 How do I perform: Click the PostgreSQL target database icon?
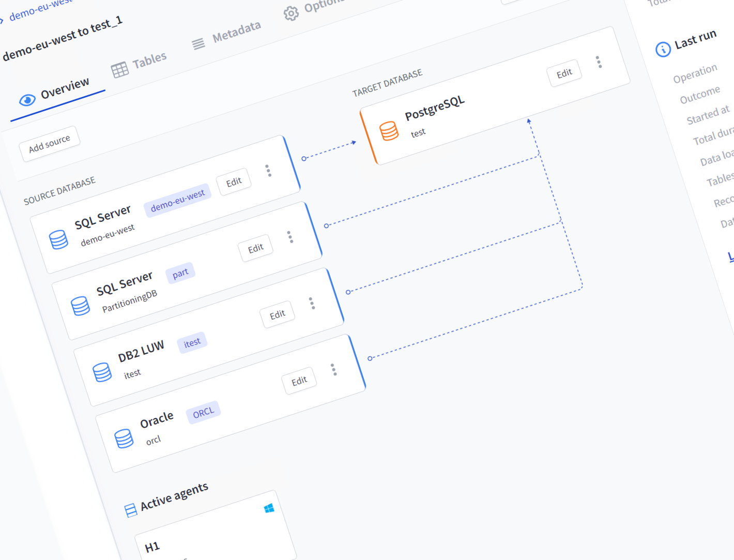tap(389, 131)
